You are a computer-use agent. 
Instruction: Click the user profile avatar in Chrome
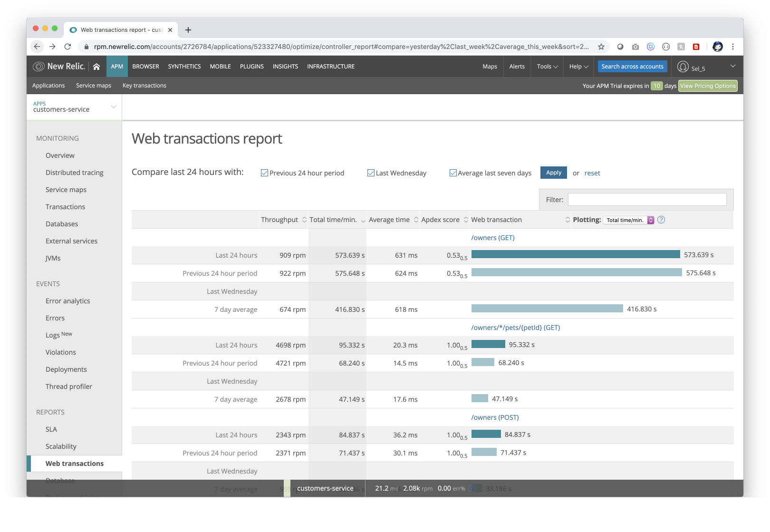(718, 47)
